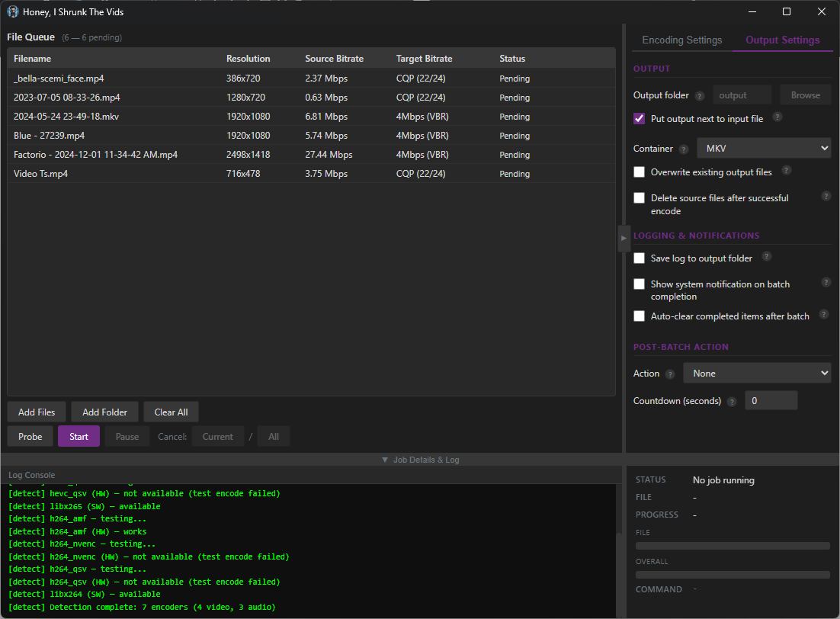This screenshot has width=840, height=619.
Task: Click help icon next to Countdown (seconds)
Action: tap(732, 402)
